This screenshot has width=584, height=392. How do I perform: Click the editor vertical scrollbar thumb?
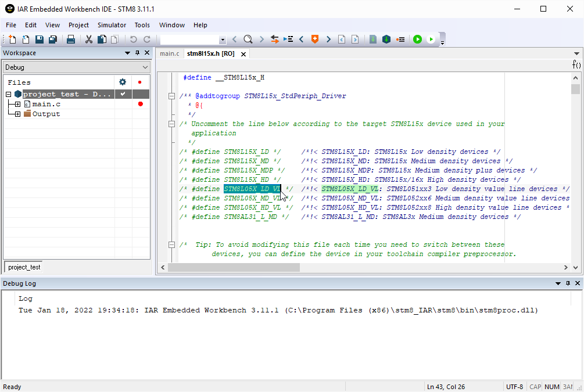coord(575,89)
